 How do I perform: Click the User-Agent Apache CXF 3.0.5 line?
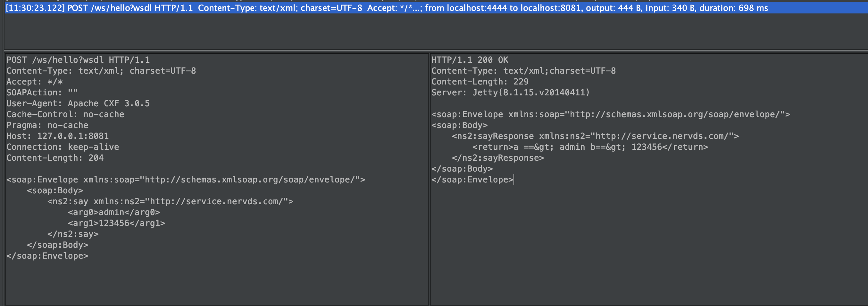click(x=78, y=103)
